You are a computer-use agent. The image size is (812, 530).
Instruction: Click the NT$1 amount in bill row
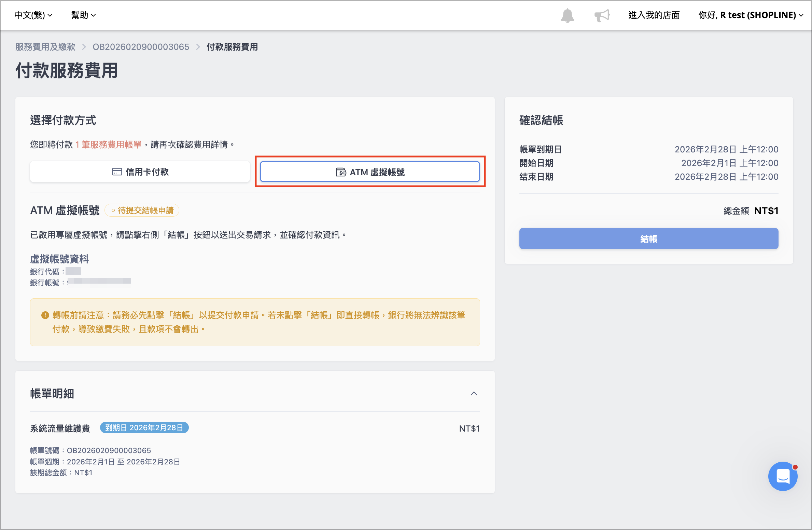(x=469, y=429)
